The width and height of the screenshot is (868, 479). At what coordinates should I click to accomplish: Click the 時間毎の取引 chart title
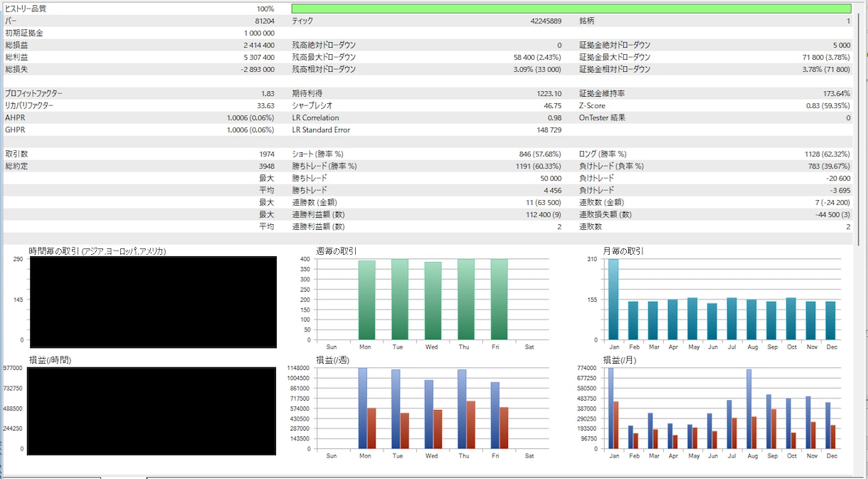[97, 251]
